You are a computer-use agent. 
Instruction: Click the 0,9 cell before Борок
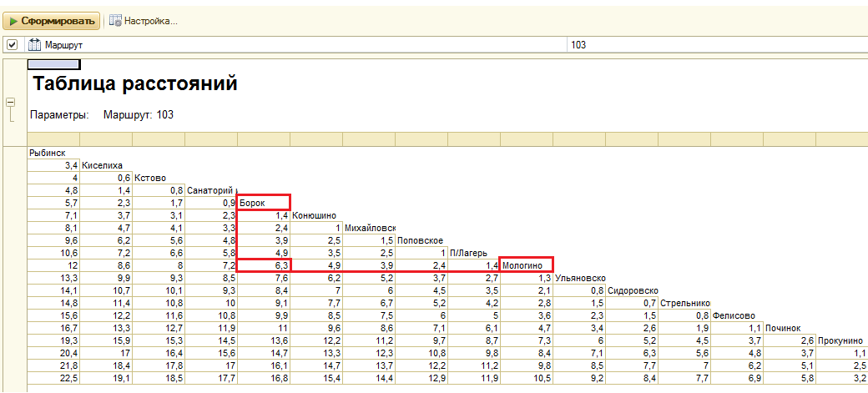coord(211,203)
